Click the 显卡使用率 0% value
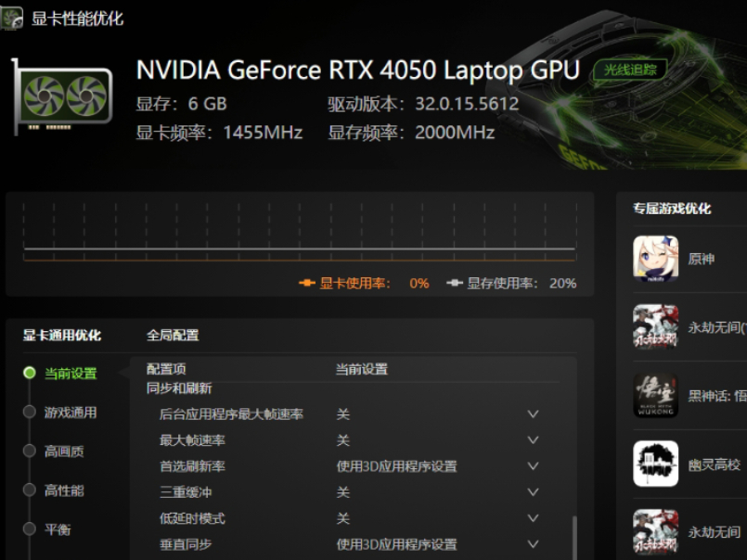 (x=419, y=284)
